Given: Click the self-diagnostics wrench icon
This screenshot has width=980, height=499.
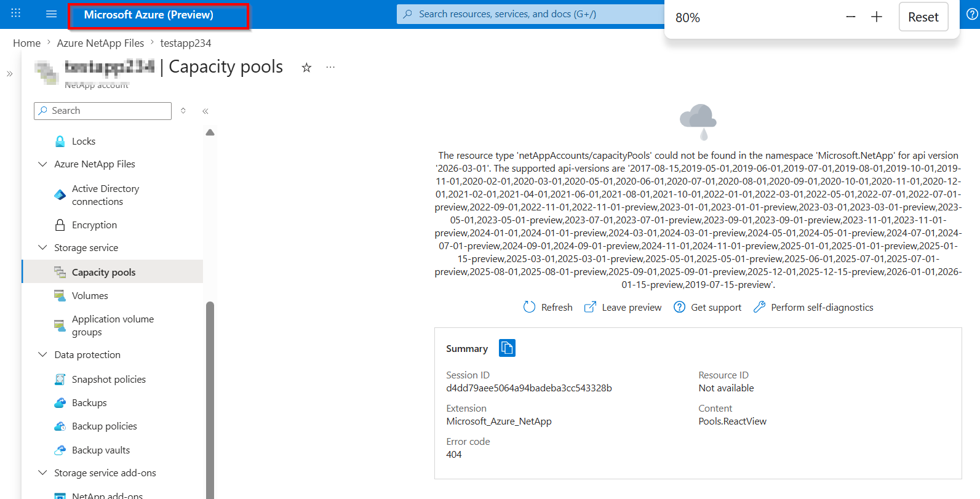Looking at the screenshot, I should tap(760, 307).
